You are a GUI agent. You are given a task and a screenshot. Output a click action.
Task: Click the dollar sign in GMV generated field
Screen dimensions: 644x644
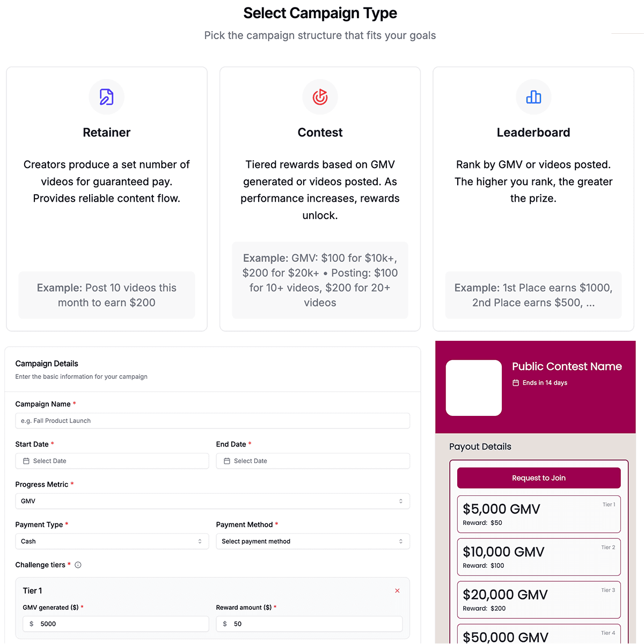[31, 624]
